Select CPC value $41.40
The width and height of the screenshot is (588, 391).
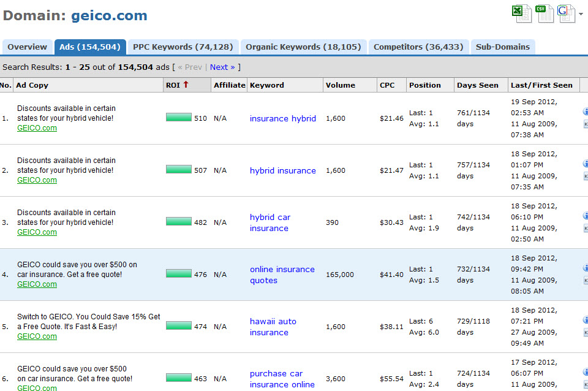click(x=391, y=275)
